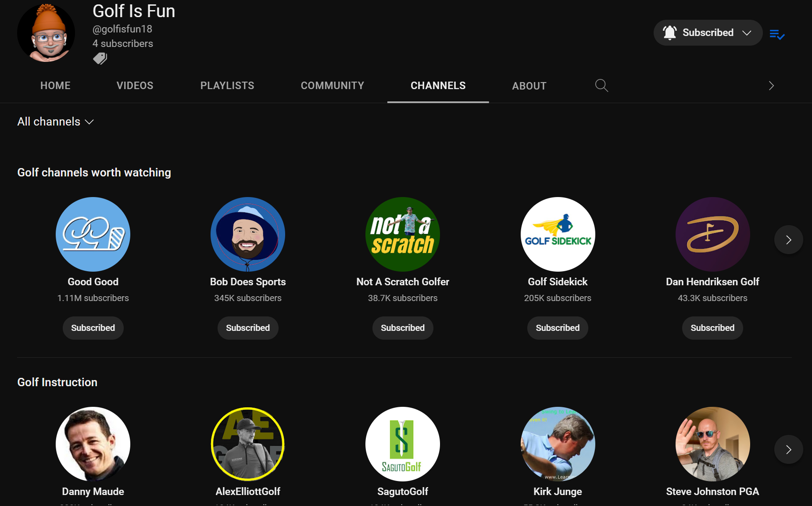Viewport: 812px width, 506px height.
Task: Toggle subscription for Good Good
Action: click(93, 328)
